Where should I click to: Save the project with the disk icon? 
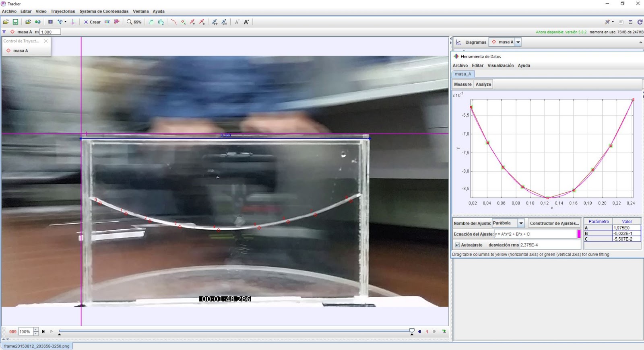click(x=15, y=22)
